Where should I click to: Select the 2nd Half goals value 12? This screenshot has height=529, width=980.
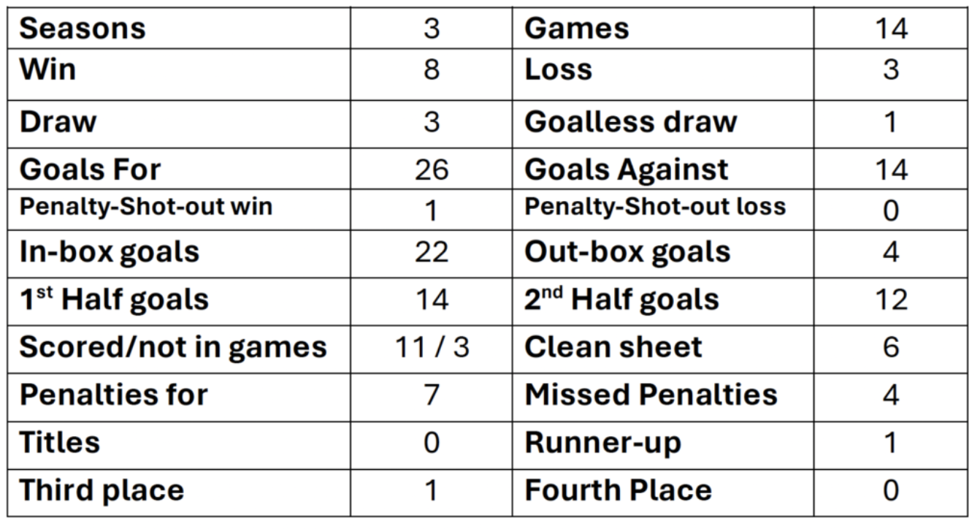click(x=890, y=300)
